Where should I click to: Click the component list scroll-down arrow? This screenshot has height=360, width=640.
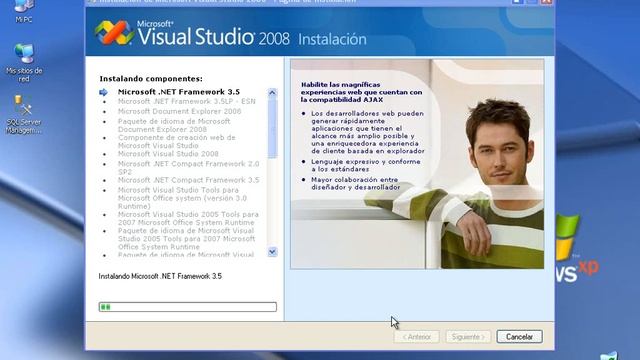[272, 252]
